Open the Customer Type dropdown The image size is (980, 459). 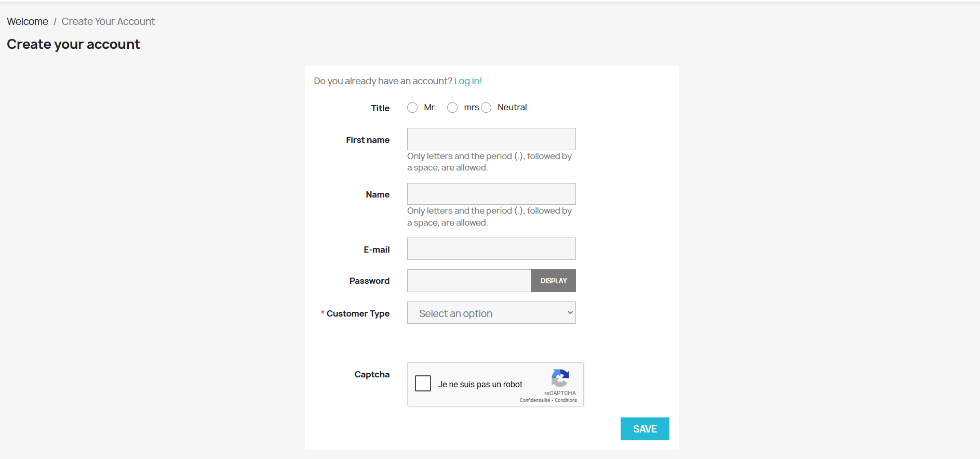(x=491, y=313)
